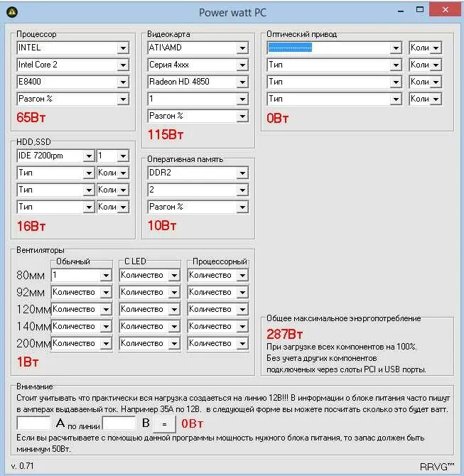Click the fans 1Вт power value
The image size is (464, 476).
pyautogui.click(x=27, y=362)
